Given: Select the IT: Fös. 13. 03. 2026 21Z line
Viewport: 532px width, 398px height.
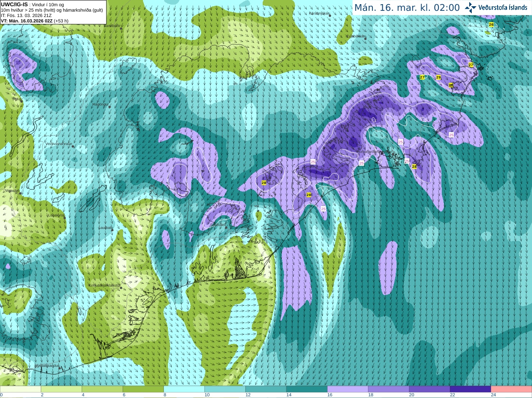Looking at the screenshot, I should click(x=26, y=15).
